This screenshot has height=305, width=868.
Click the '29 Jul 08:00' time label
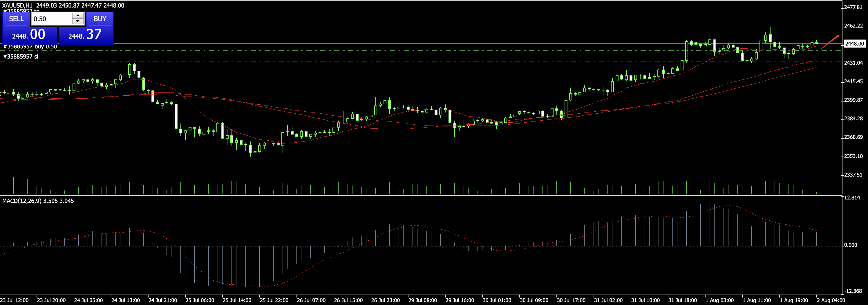[423, 300]
